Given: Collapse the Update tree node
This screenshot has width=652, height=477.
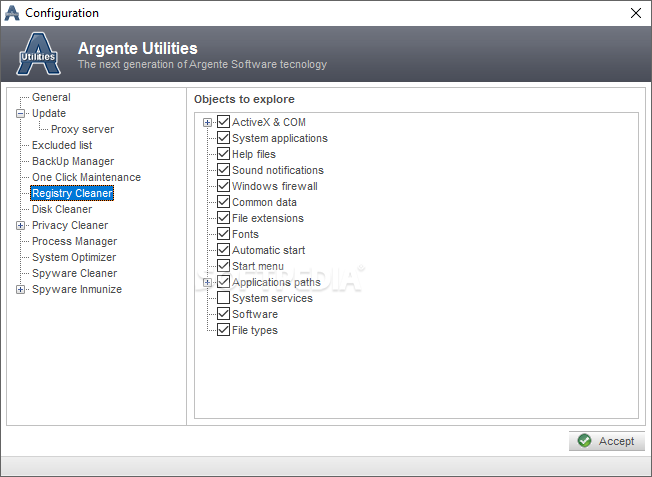Looking at the screenshot, I should coord(20,114).
